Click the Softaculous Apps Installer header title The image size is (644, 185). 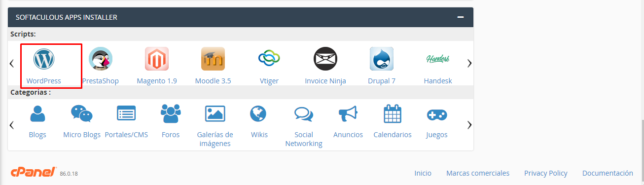(x=67, y=17)
